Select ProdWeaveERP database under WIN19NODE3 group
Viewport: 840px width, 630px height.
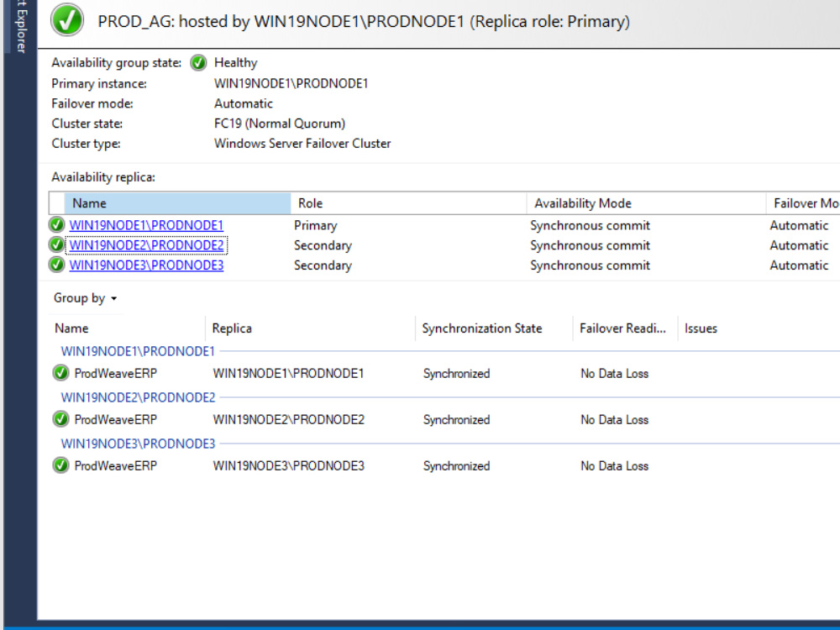pyautogui.click(x=115, y=465)
